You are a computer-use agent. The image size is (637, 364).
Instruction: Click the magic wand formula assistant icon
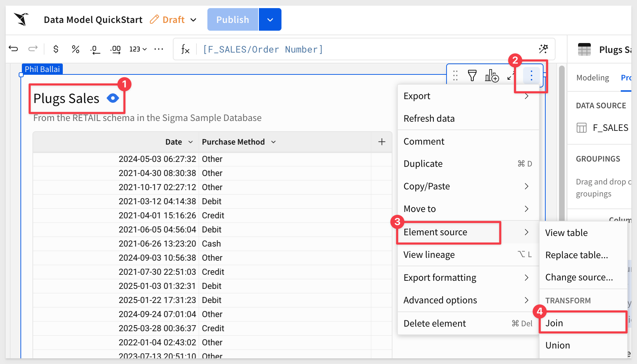pyautogui.click(x=543, y=49)
